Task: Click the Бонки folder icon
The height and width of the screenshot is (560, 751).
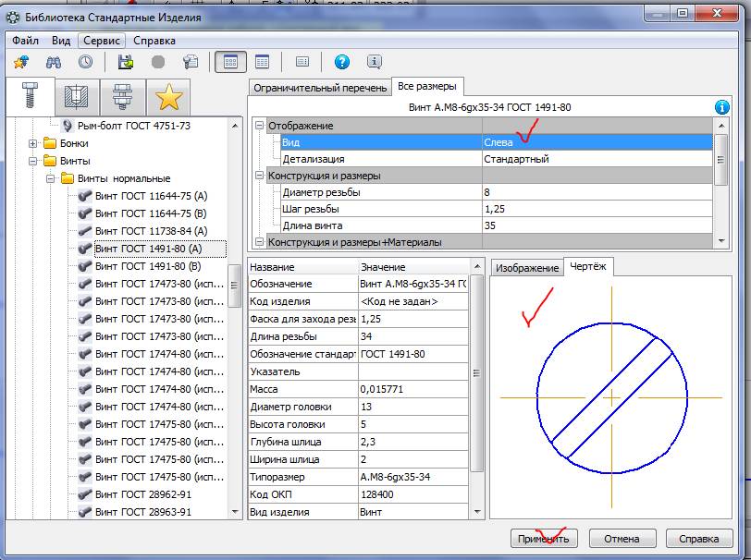Action: (50, 143)
